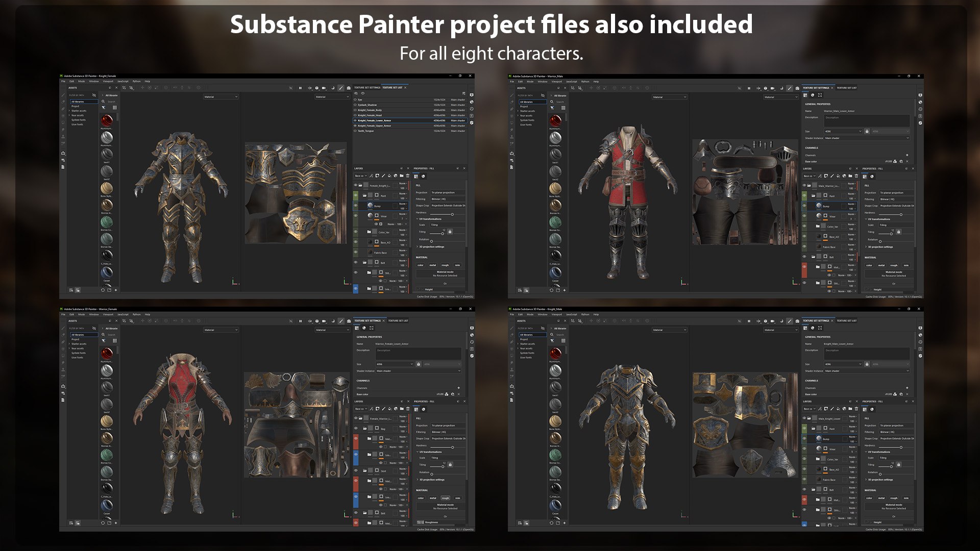980x551 pixels.
Task: Open the Size 4096 dropdown in Warrior_Male window
Action: click(x=843, y=132)
